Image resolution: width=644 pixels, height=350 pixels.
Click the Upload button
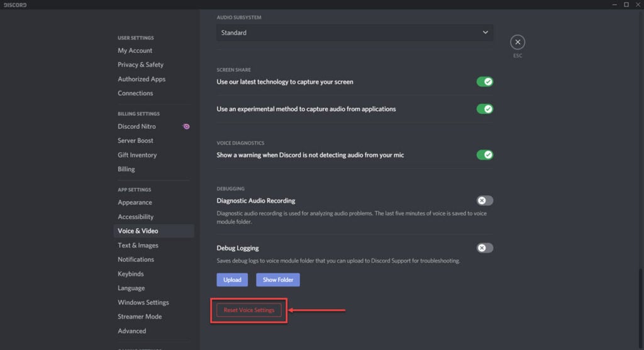232,279
